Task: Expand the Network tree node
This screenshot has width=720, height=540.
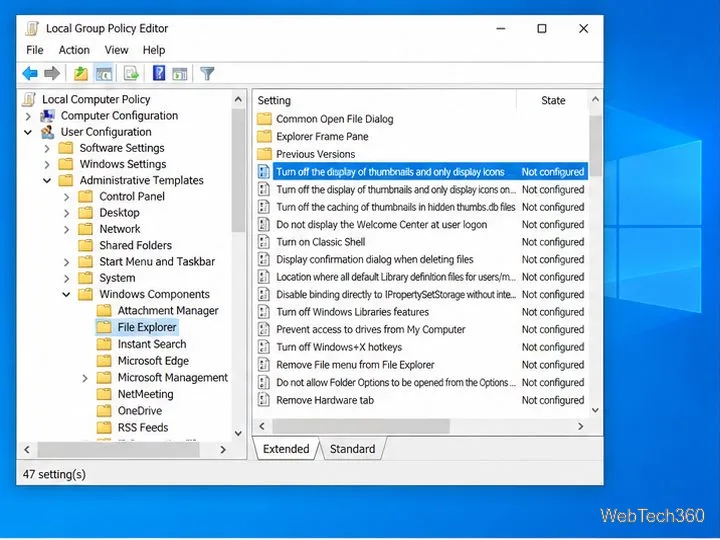Action: point(67,229)
